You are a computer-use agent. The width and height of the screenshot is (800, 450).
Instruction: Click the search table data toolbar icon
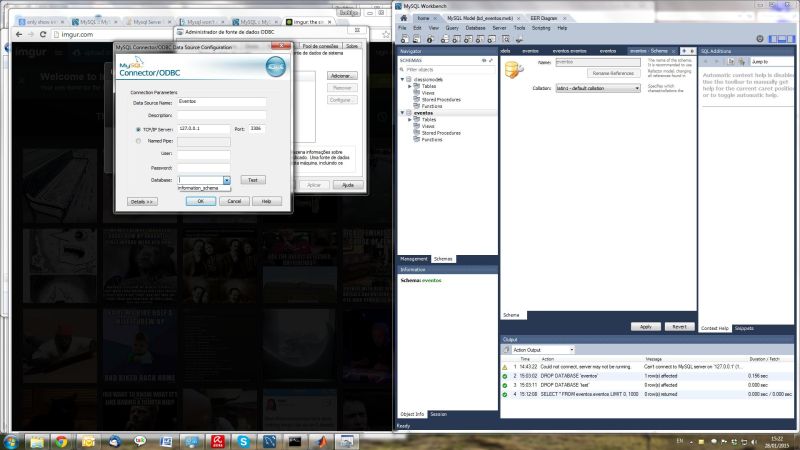(506, 39)
